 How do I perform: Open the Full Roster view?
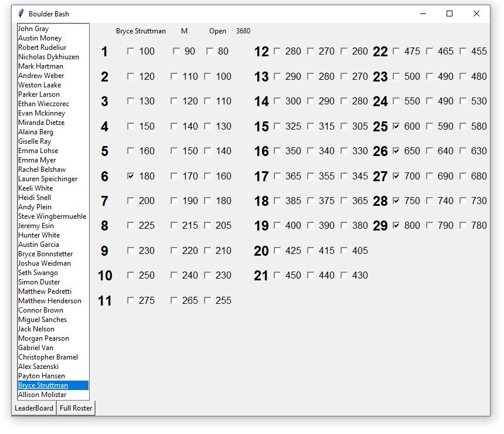click(76, 408)
